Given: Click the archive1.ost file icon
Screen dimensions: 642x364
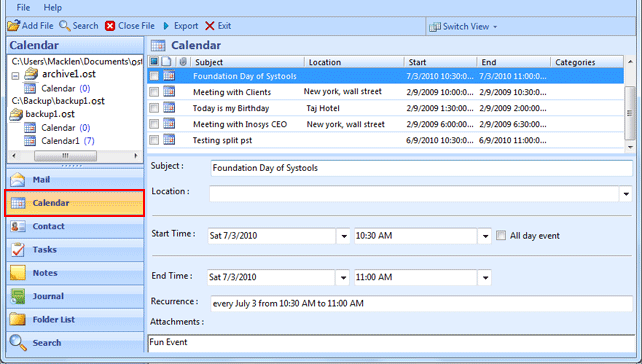Looking at the screenshot, I should [31, 74].
